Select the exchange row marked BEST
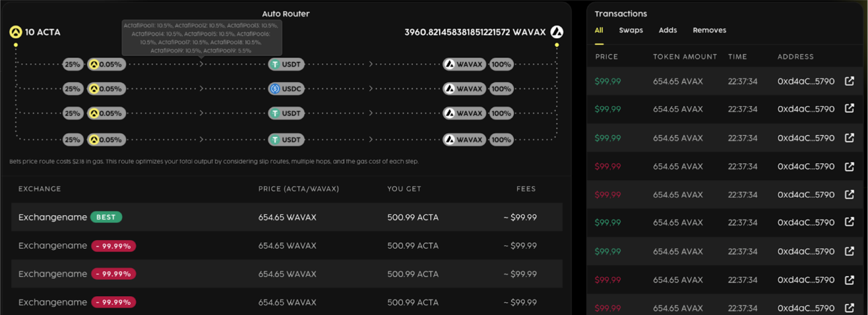Image resolution: width=868 pixels, height=315 pixels. click(287, 217)
